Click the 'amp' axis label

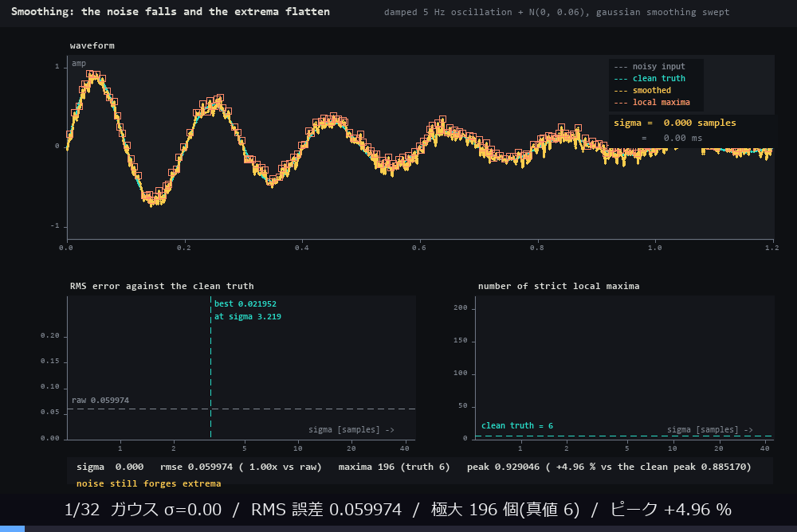[79, 64]
